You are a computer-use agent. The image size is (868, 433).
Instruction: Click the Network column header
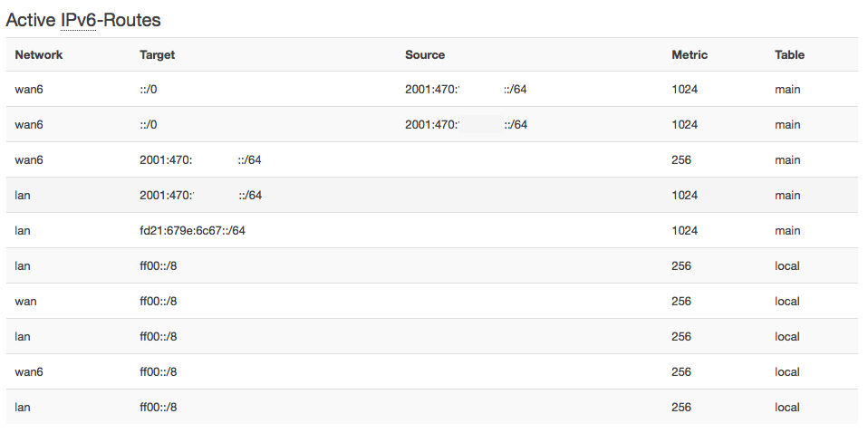click(x=39, y=54)
